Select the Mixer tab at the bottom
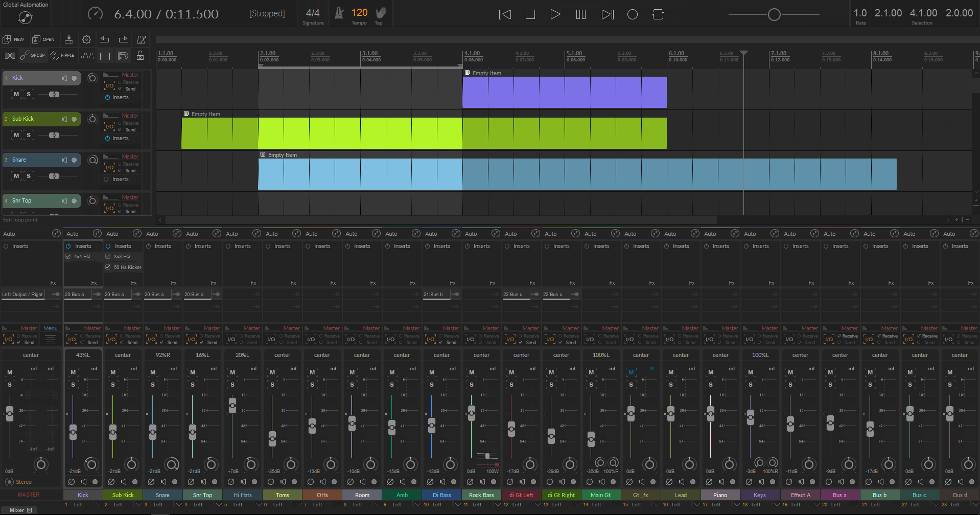 (17, 510)
